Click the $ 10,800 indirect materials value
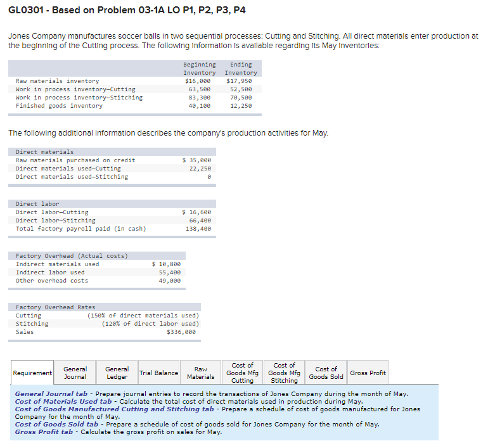 166,264
